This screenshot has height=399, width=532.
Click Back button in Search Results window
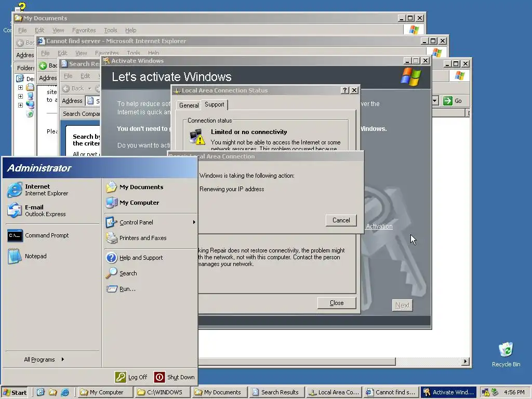click(73, 88)
